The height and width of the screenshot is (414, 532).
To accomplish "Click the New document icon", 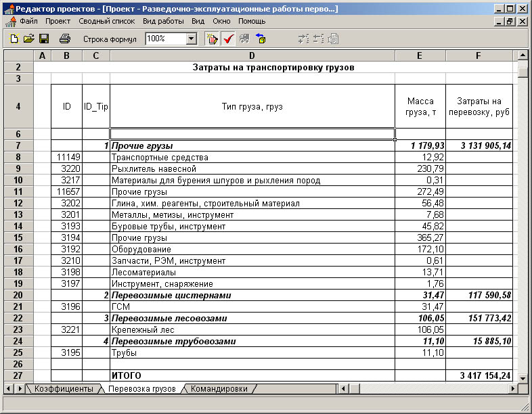I will pyautogui.click(x=14, y=39).
